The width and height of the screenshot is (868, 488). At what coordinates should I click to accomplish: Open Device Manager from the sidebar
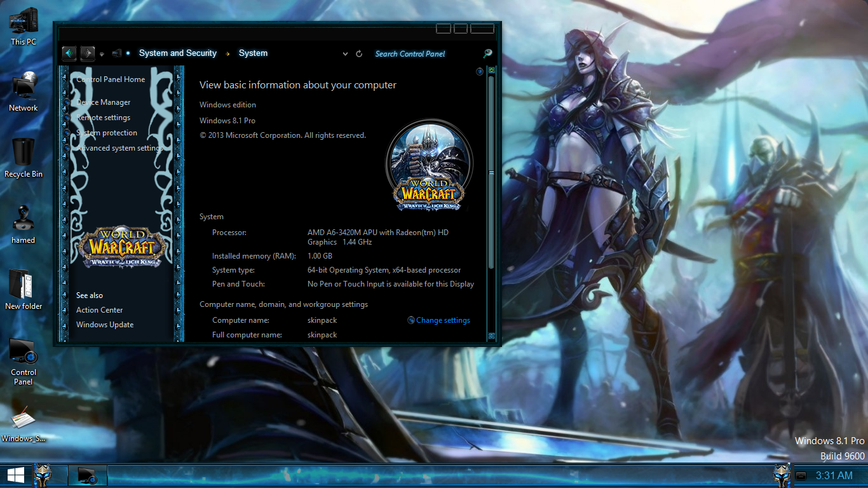coord(104,102)
